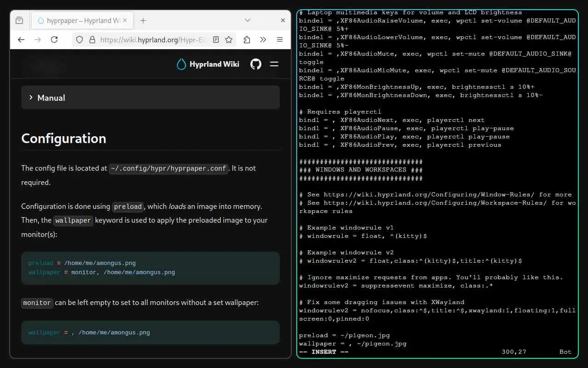The width and height of the screenshot is (588, 368).
Task: Go to Hyprland Wiki home logo
Action: (208, 64)
